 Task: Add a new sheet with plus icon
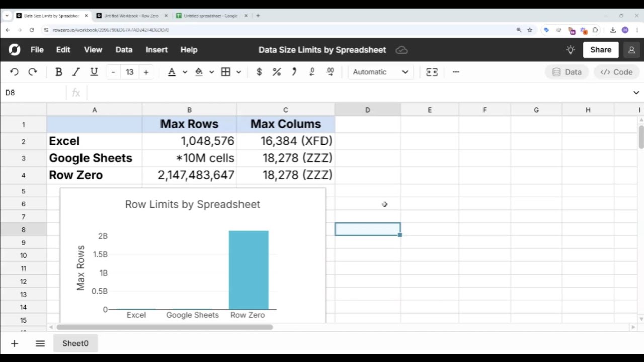[x=14, y=343]
